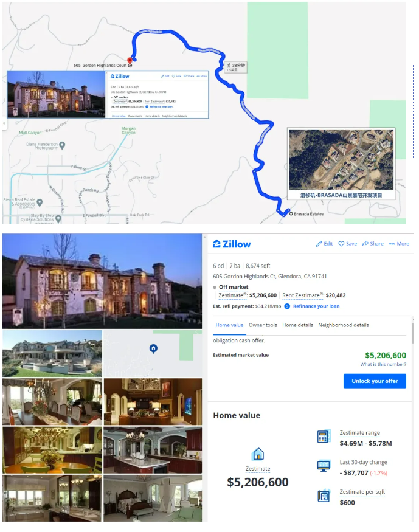Viewport: 419px width, 532px height.
Task: Click the Zestimate range calculator icon
Action: 324,437
